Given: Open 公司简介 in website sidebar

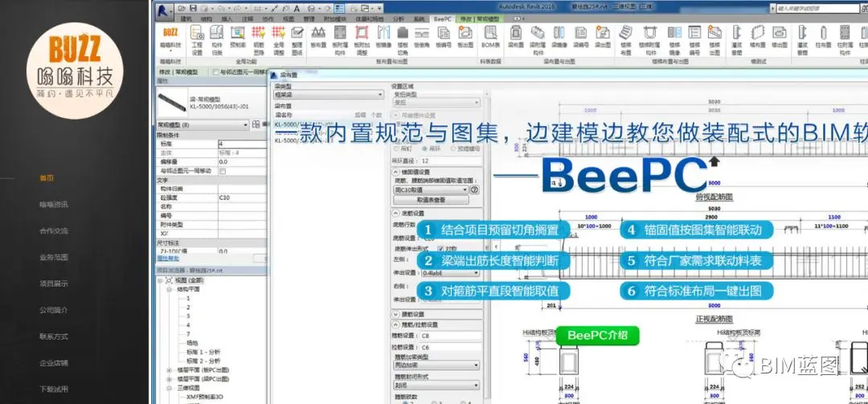Looking at the screenshot, I should 54,310.
